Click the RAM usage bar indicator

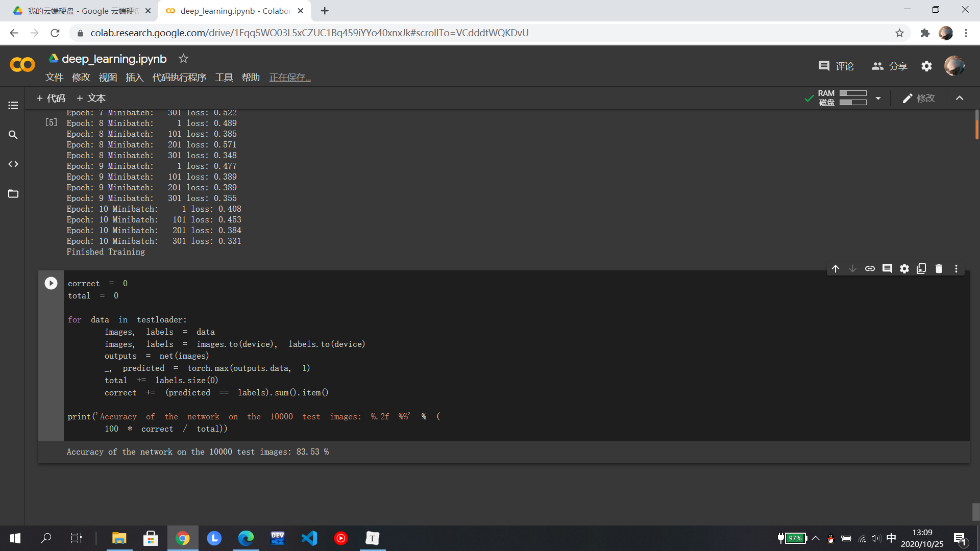[853, 93]
